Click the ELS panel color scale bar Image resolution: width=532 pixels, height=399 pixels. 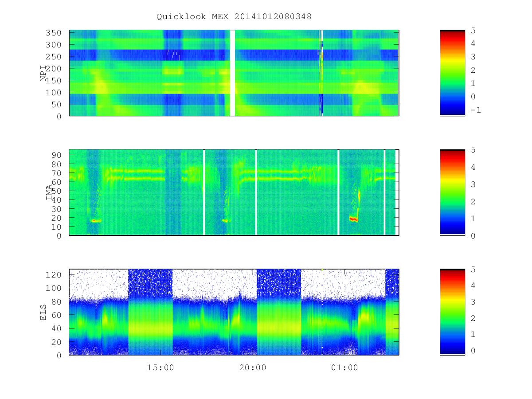pyautogui.click(x=452, y=312)
